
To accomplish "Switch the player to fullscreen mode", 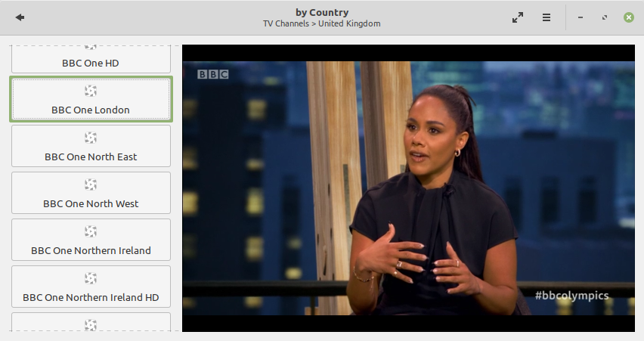I will 518,17.
